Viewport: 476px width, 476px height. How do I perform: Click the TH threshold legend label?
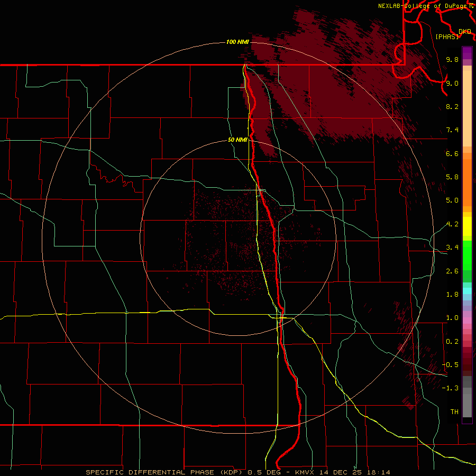[x=454, y=412]
